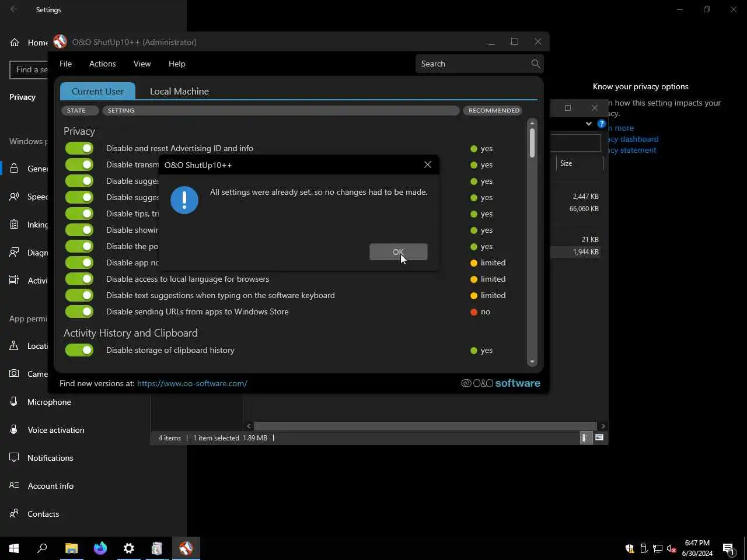Screen dimensions: 747x560
Task: Open Microphone permissions in Settings
Action: point(49,402)
